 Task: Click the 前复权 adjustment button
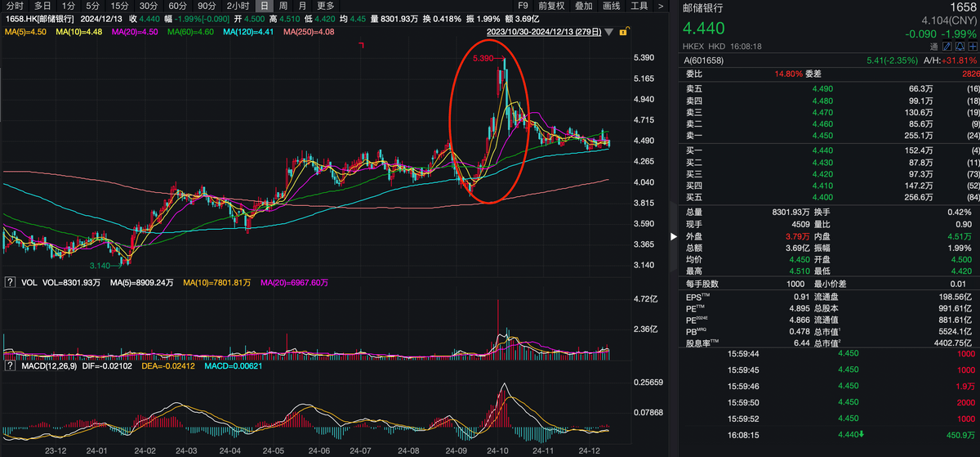pos(551,6)
